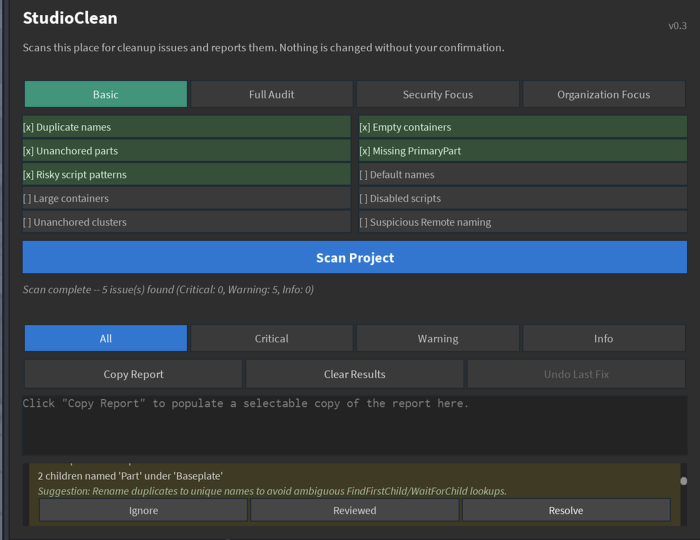This screenshot has width=700, height=540.
Task: Toggle the Empty containers check
Action: click(x=523, y=127)
